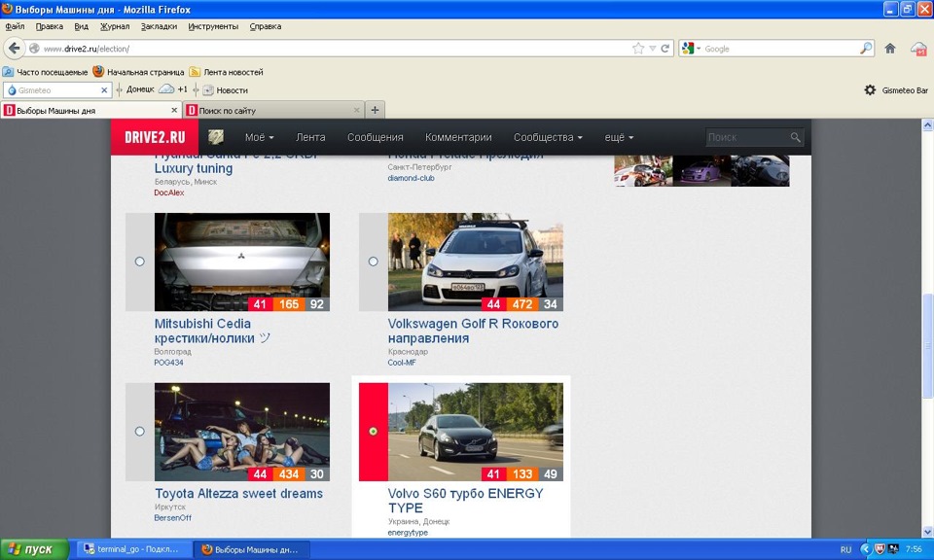934x560 pixels.
Task: Bookmark page with the star icon
Action: click(638, 49)
